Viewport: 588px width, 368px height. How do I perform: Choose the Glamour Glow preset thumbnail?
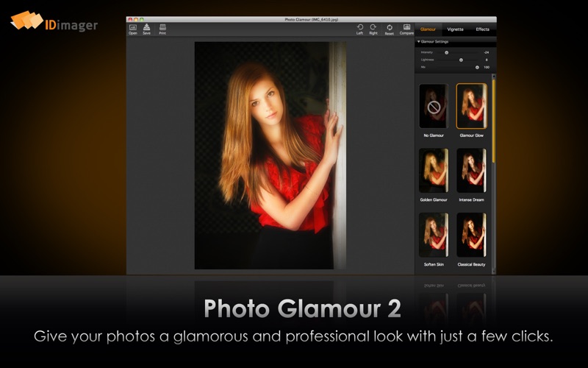471,107
